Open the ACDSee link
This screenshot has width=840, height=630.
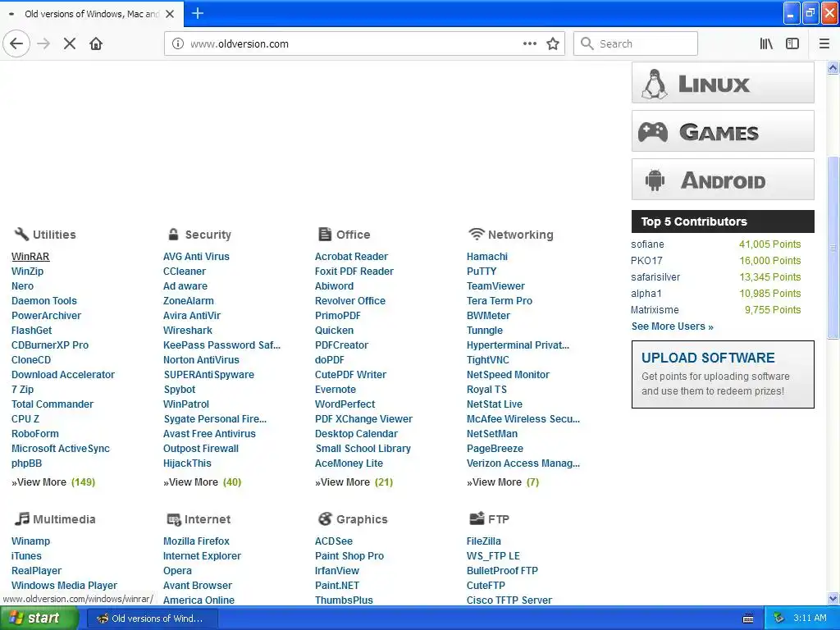point(334,541)
